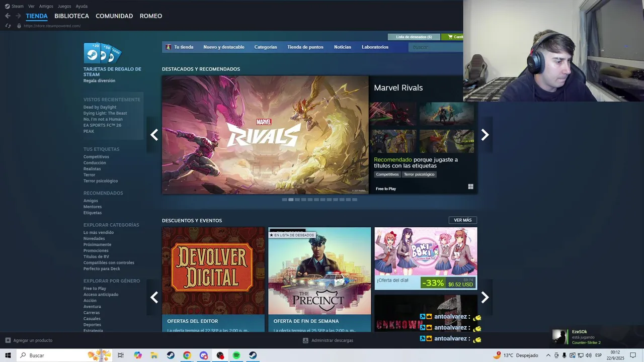Open EzeSOk friend notification avatar
This screenshot has width=644, height=362.
560,336
